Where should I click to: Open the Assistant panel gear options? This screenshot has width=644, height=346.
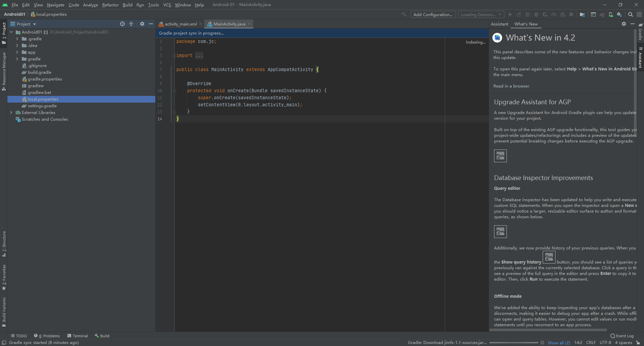pyautogui.click(x=624, y=24)
